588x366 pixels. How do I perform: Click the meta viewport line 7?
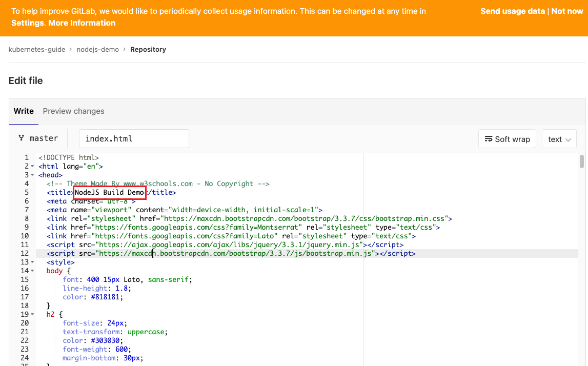pos(185,210)
